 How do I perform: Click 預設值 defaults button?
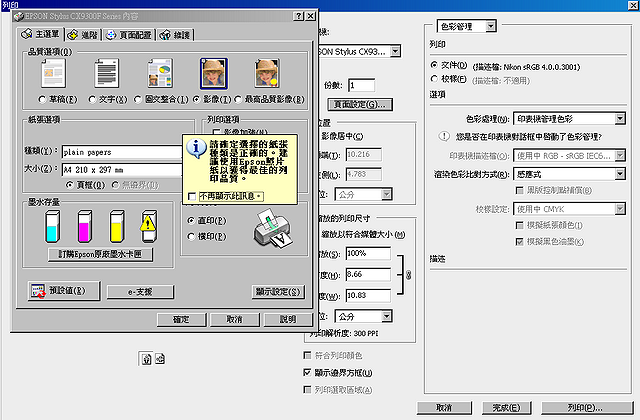(64, 291)
